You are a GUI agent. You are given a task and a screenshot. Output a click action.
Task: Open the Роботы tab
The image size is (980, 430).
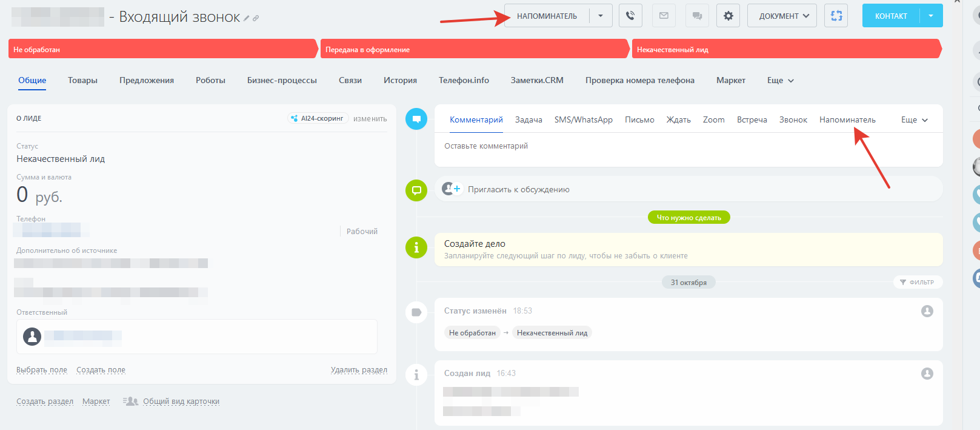pyautogui.click(x=210, y=80)
